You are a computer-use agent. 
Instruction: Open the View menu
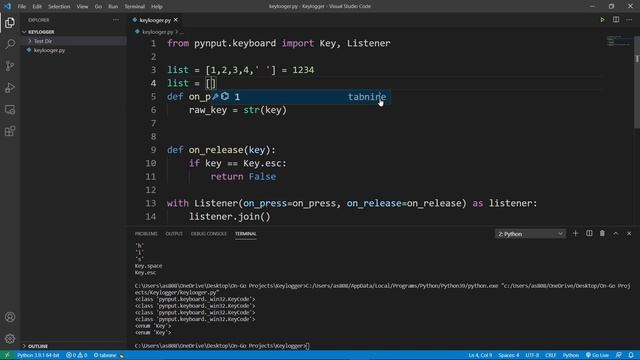82,7
